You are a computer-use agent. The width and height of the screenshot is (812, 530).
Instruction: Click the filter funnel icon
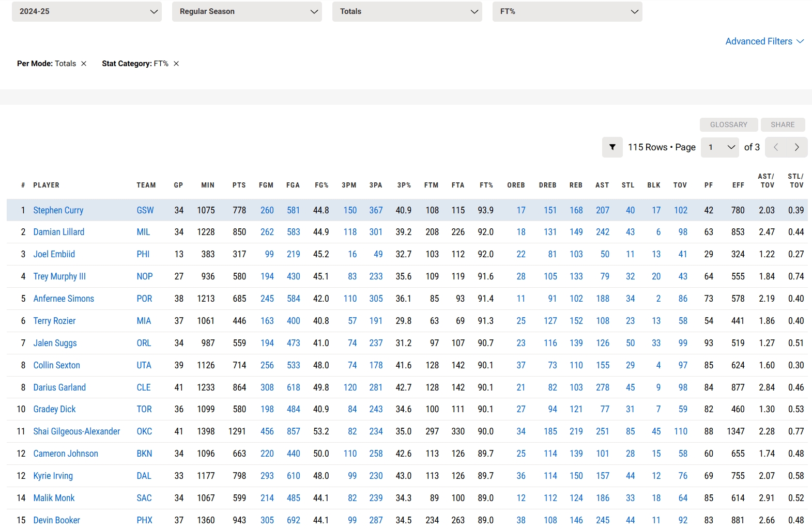612,147
